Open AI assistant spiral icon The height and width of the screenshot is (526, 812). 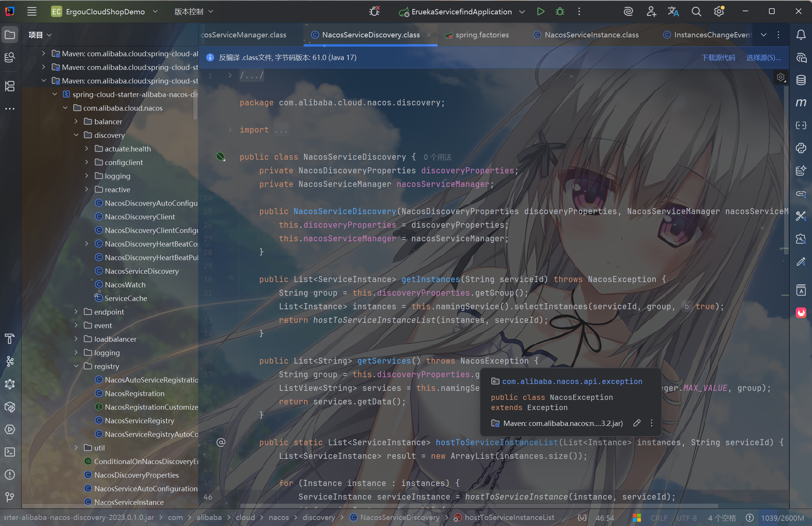[x=628, y=12]
